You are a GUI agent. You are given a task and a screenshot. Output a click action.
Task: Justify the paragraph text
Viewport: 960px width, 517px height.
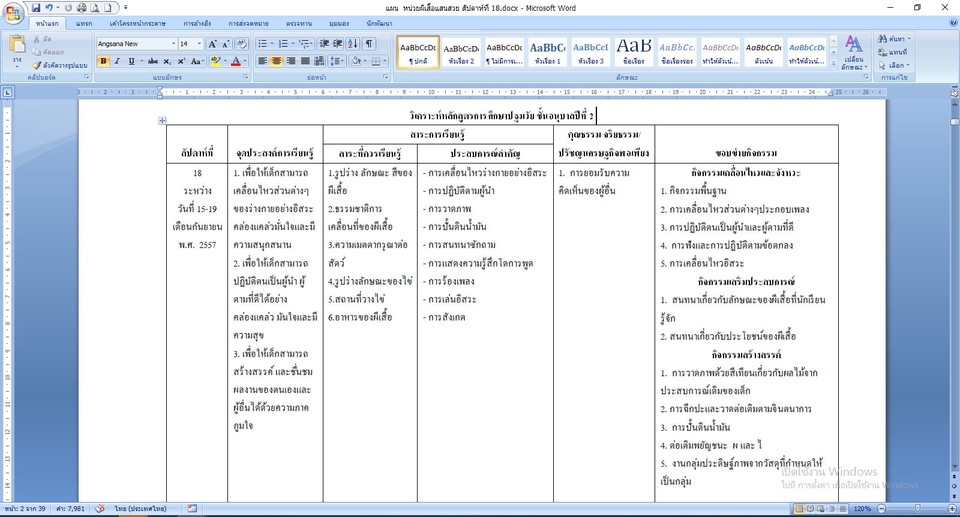point(305,61)
